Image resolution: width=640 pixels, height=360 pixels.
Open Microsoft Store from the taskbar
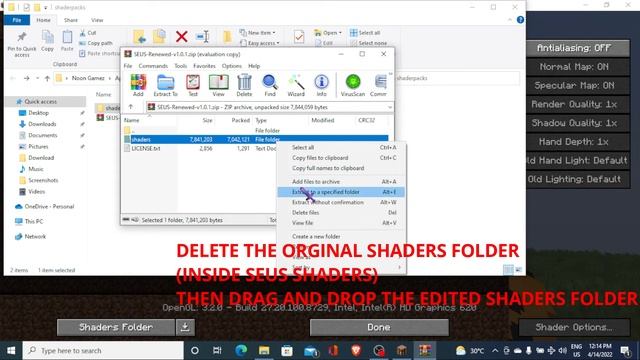[x=287, y=350]
